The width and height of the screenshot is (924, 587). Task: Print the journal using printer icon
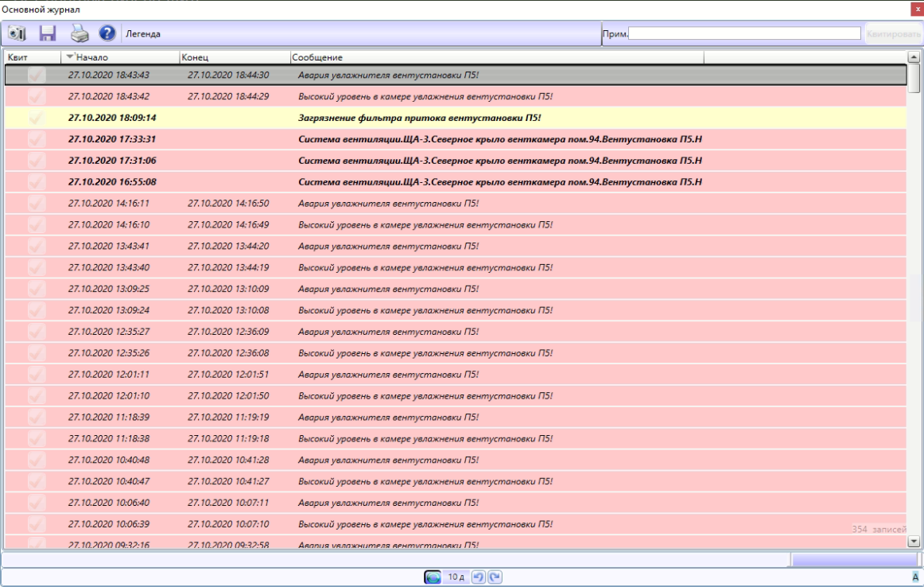click(79, 33)
